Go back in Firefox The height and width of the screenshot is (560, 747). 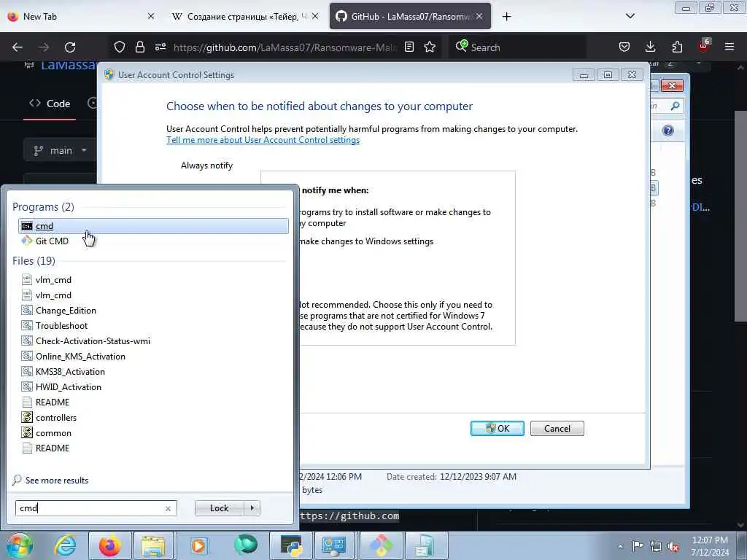(x=18, y=47)
